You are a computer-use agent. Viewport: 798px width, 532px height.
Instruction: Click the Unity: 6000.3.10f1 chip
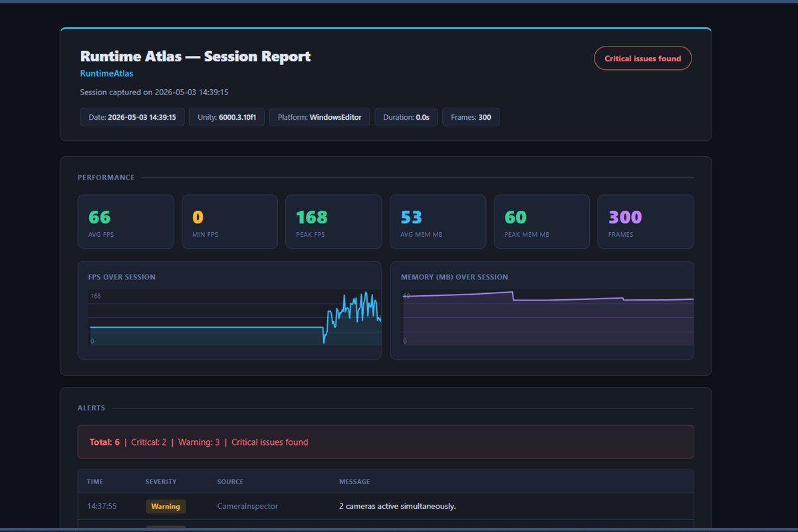(x=227, y=117)
